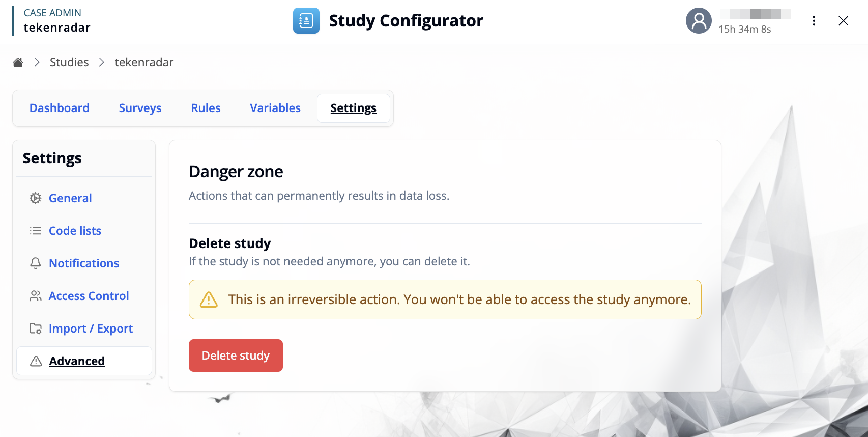This screenshot has width=868, height=437.
Task: Click the General settings gear icon
Action: pyautogui.click(x=35, y=198)
